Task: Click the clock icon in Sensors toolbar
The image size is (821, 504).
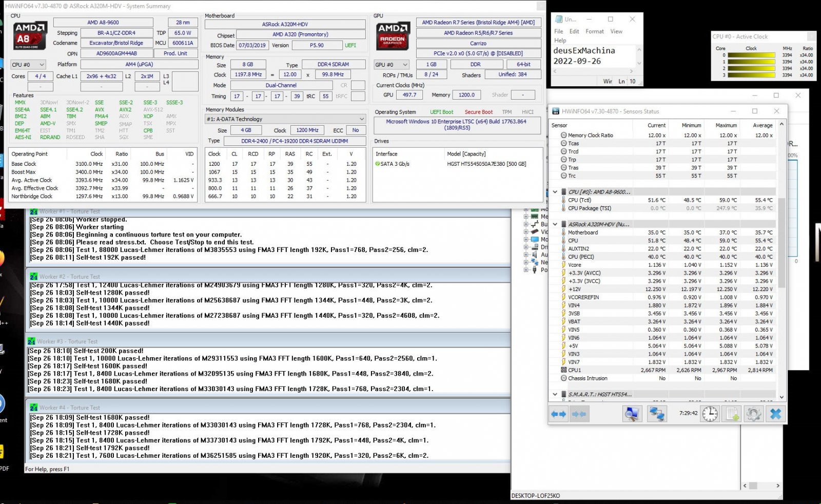Action: 710,414
